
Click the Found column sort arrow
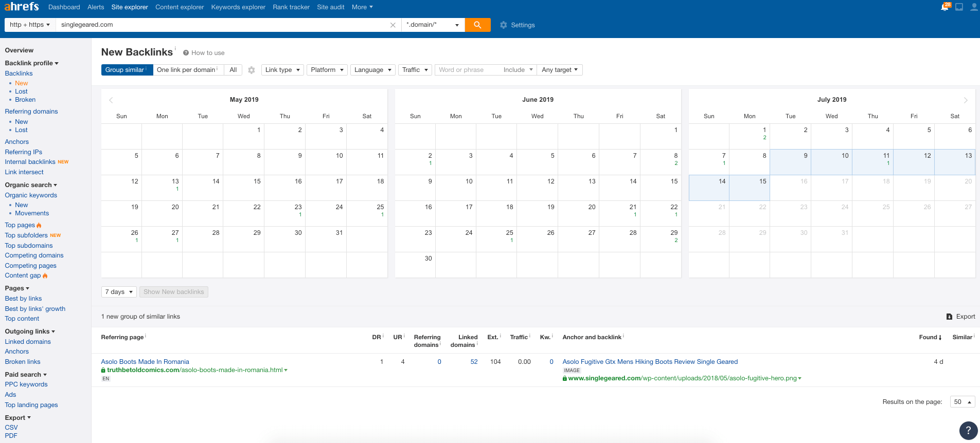940,338
